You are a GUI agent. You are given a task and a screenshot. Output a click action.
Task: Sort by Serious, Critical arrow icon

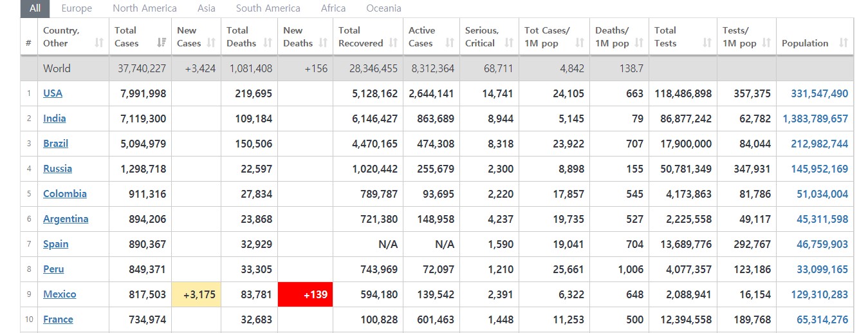point(509,43)
